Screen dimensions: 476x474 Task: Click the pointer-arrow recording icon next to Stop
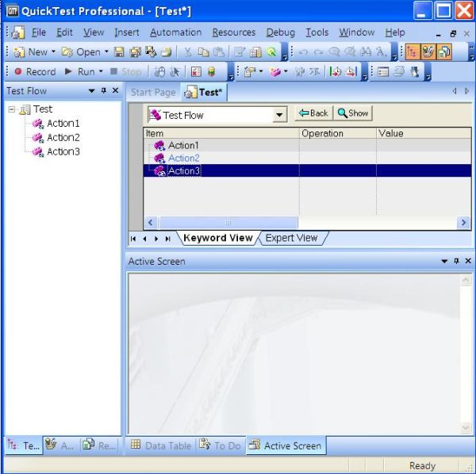tap(175, 72)
